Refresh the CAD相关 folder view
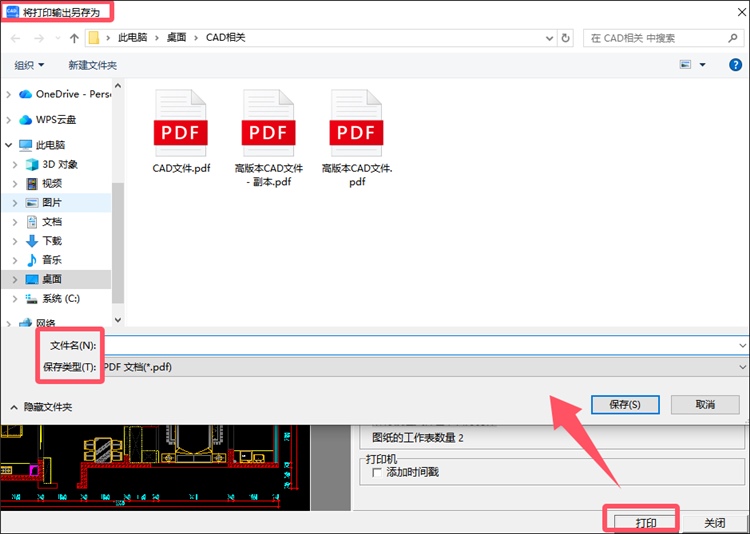 click(x=566, y=38)
